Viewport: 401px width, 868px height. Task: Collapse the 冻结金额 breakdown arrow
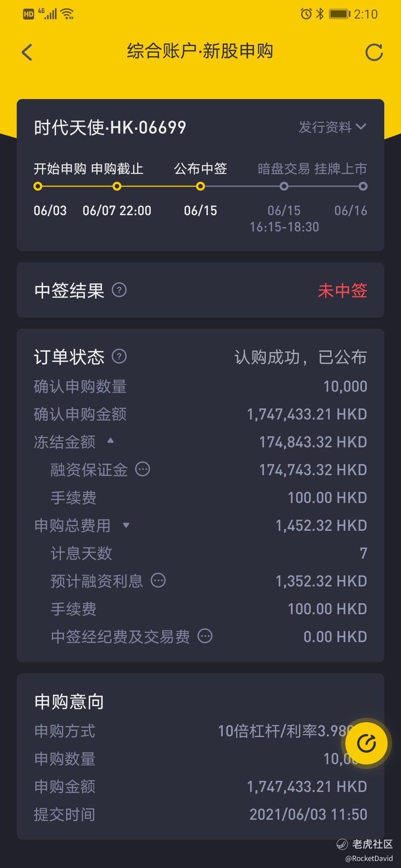click(x=110, y=441)
